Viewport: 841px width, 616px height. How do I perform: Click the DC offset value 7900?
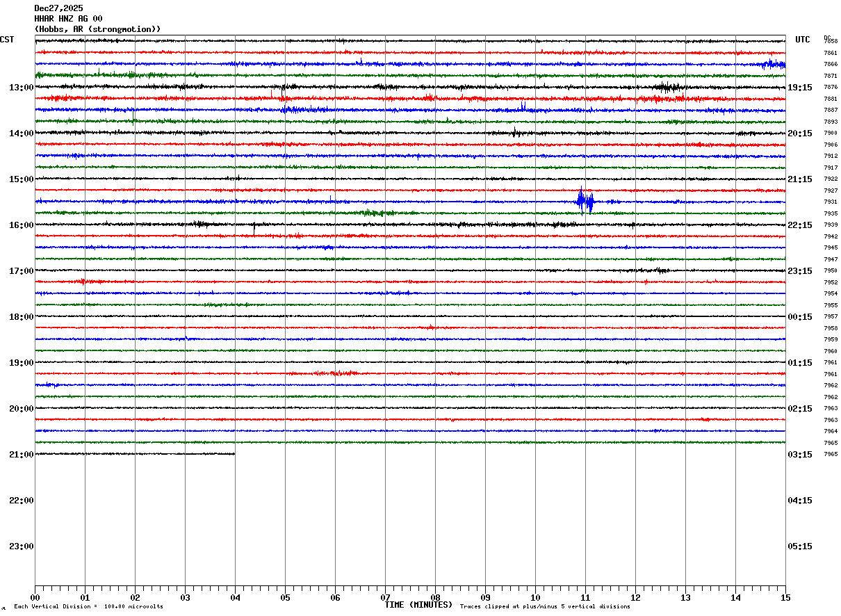tap(831, 133)
